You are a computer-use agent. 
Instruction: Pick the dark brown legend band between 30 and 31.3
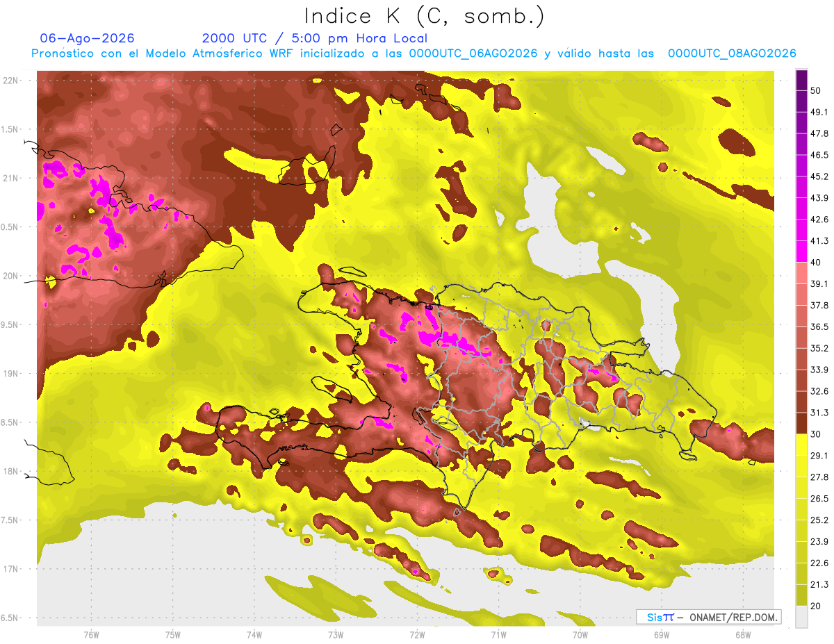coord(802,424)
